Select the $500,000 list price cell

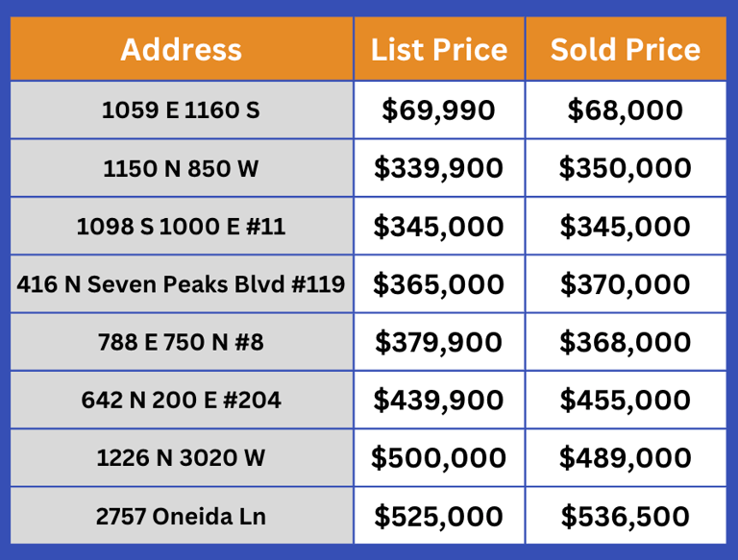point(439,458)
